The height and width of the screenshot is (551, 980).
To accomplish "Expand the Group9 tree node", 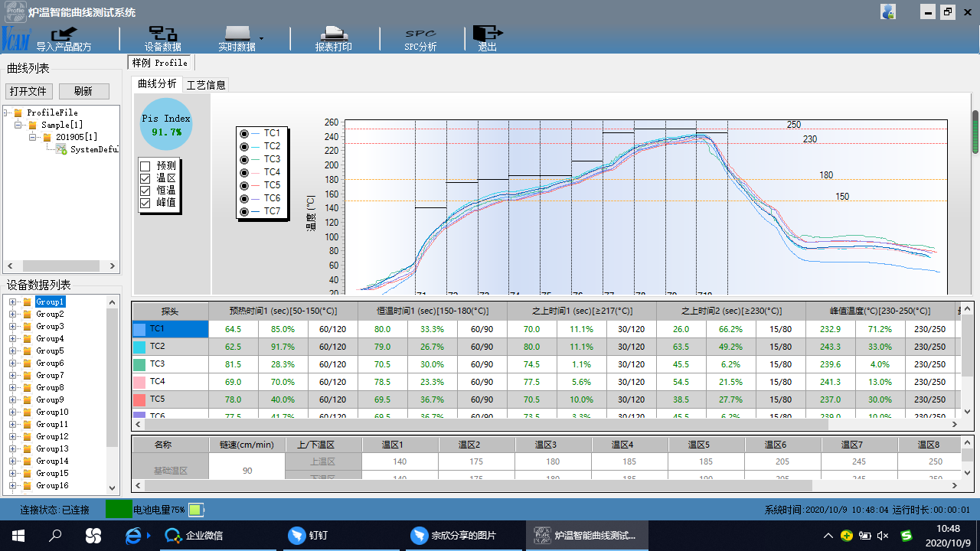I will coord(12,399).
